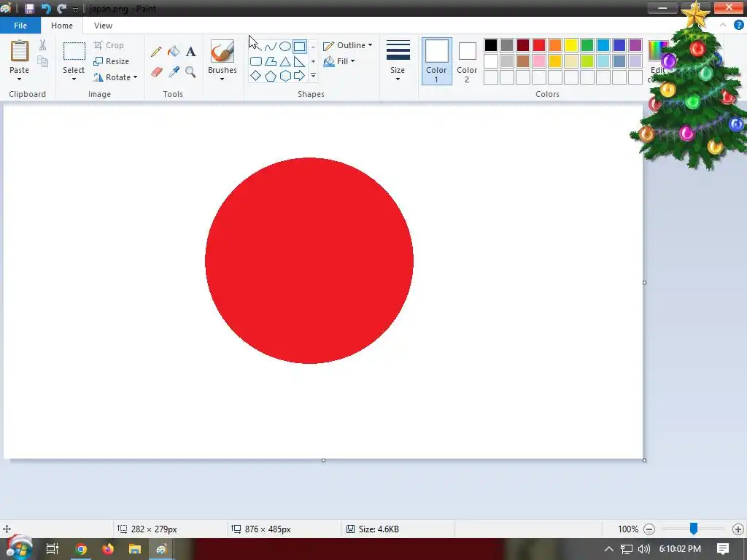
Task: Click the zoom out minus button
Action: tap(649, 529)
